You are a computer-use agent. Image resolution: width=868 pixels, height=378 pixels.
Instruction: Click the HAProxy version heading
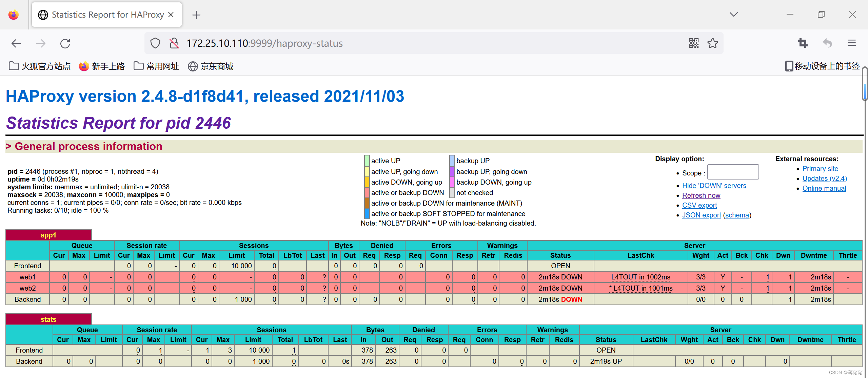pos(205,96)
